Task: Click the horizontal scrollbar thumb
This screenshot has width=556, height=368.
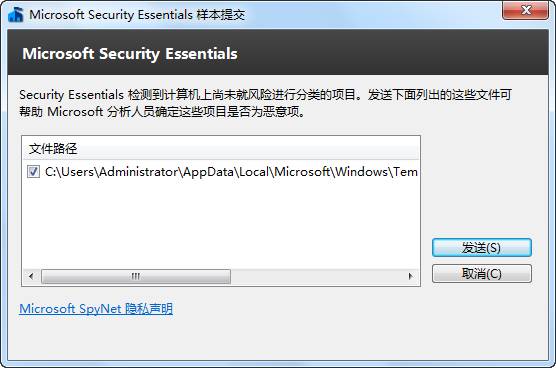Action: [x=136, y=276]
